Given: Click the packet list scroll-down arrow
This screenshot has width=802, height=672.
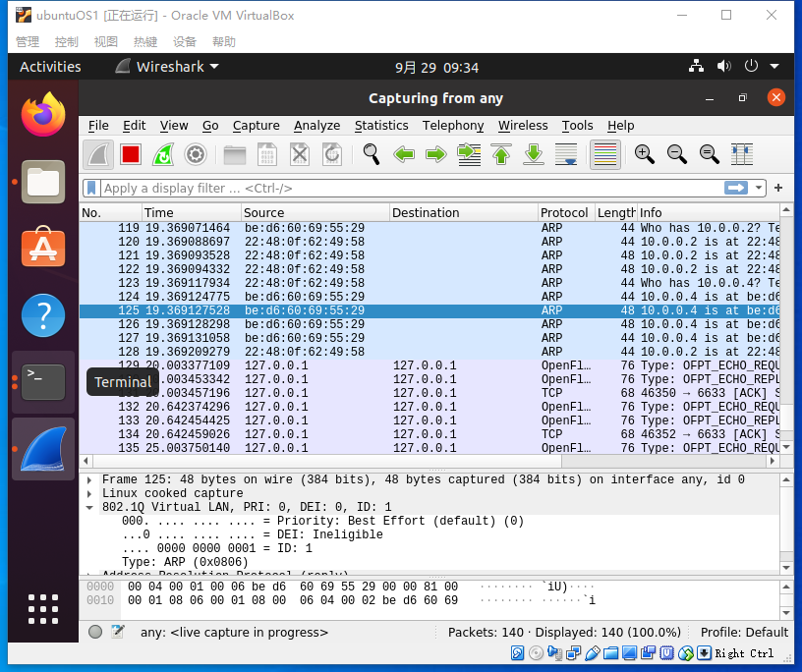Looking at the screenshot, I should click(786, 447).
